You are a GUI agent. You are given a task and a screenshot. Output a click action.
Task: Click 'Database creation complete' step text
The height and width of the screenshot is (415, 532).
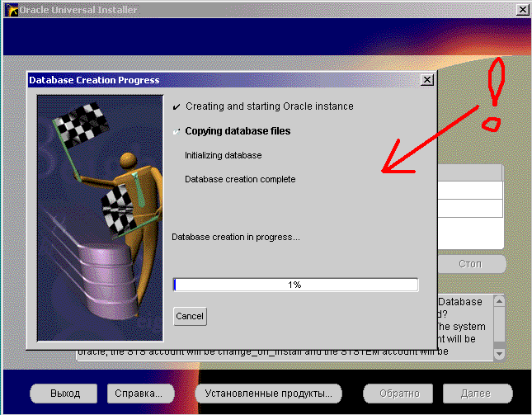(240, 179)
